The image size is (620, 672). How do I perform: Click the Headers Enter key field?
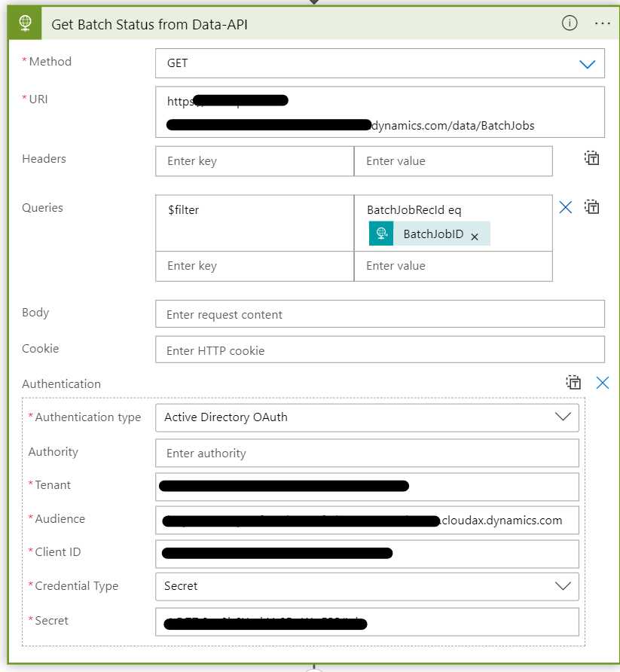pos(255,161)
